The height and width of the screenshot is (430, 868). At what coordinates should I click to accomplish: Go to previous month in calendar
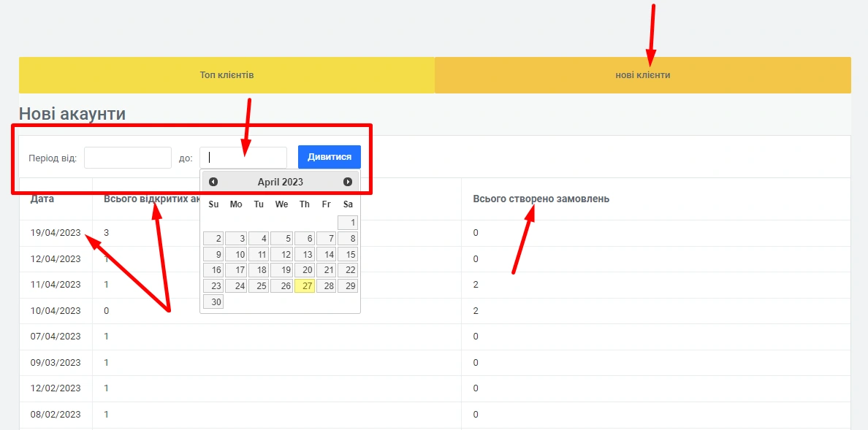pyautogui.click(x=213, y=182)
